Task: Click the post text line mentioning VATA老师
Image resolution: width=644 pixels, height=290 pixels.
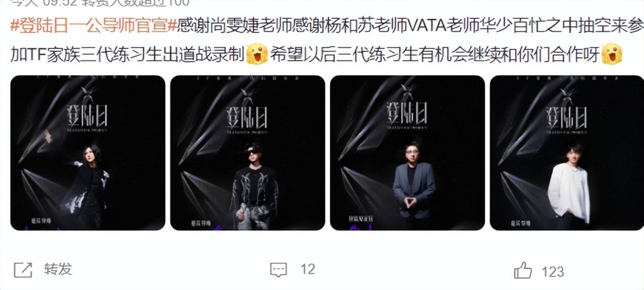Action: (x=327, y=27)
